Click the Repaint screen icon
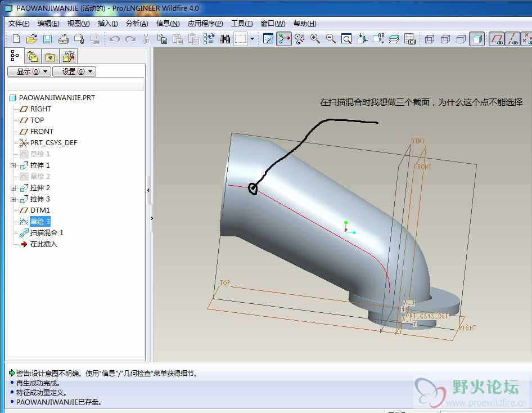The height and width of the screenshot is (413, 532). (x=268, y=39)
